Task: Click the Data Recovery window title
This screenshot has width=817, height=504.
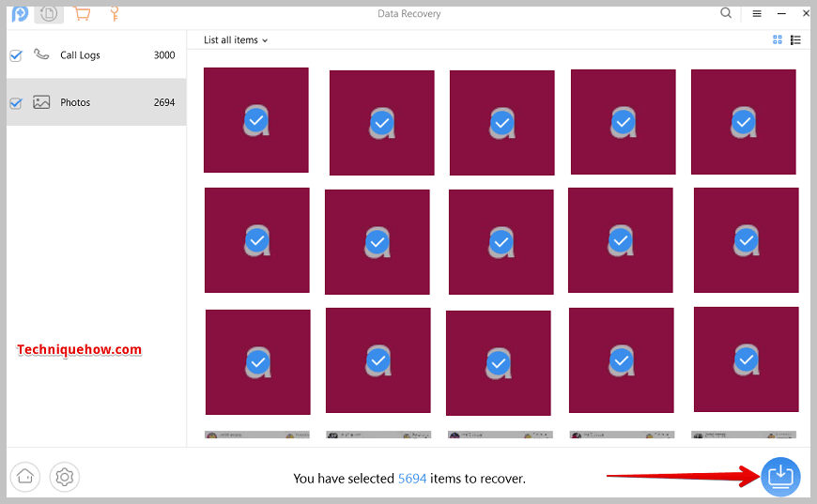Action: click(409, 13)
